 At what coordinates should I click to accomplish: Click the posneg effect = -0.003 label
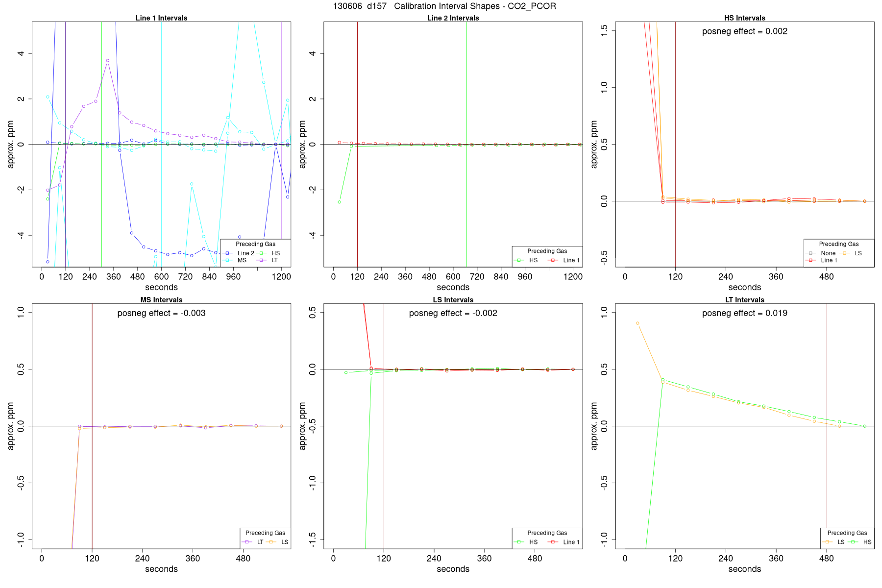pyautogui.click(x=161, y=313)
